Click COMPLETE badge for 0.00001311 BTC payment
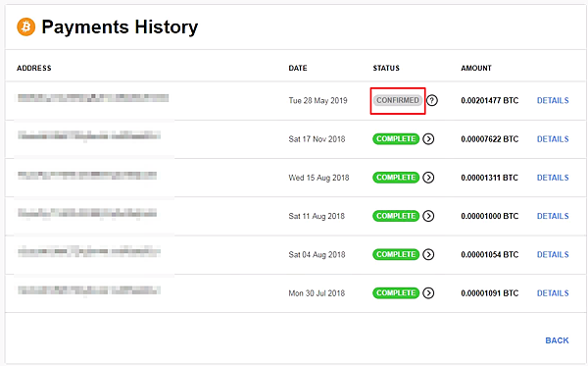The width and height of the screenshot is (588, 366). (x=396, y=178)
